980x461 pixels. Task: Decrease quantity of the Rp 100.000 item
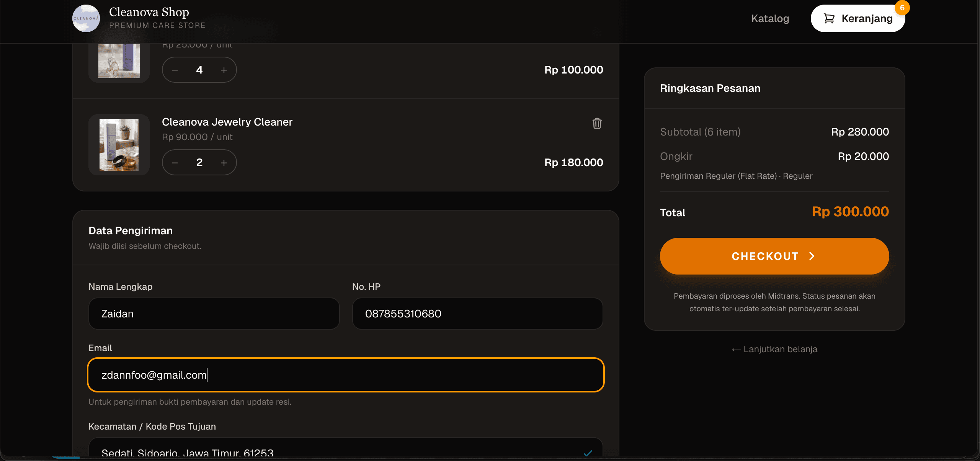[175, 70]
